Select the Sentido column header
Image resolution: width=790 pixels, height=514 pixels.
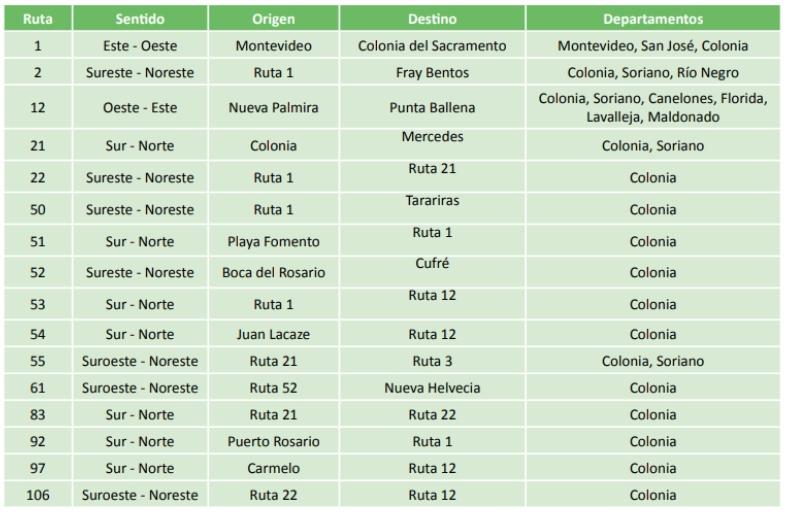[140, 19]
